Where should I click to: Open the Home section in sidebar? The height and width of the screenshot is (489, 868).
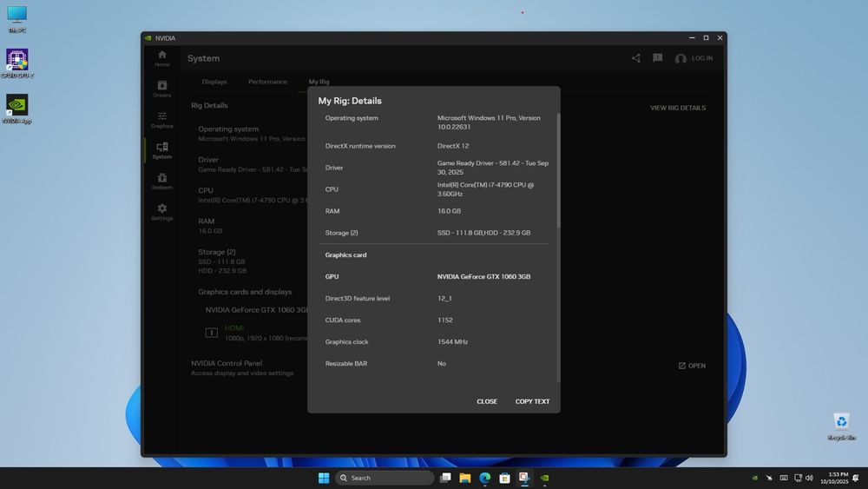coord(161,58)
